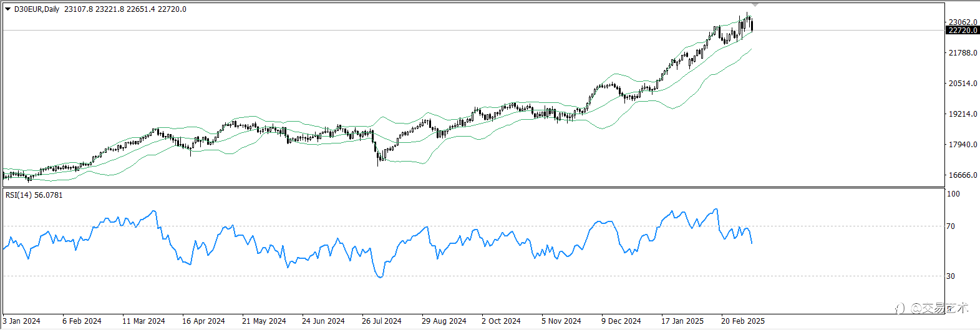The width and height of the screenshot is (980, 330).
Task: Click the 3 Jan 2024 date label
Action: 22,321
